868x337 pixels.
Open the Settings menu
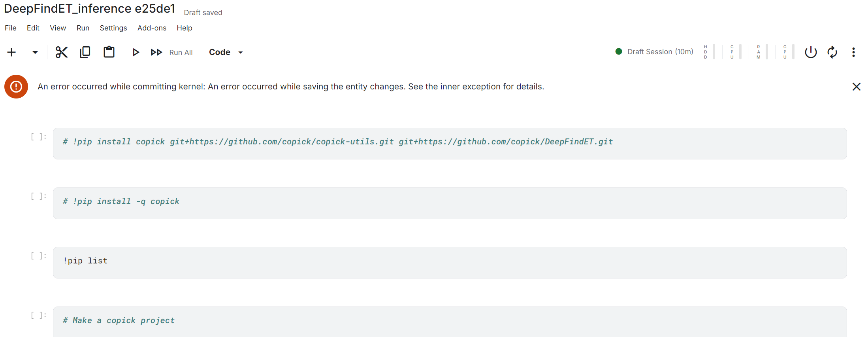pos(113,28)
